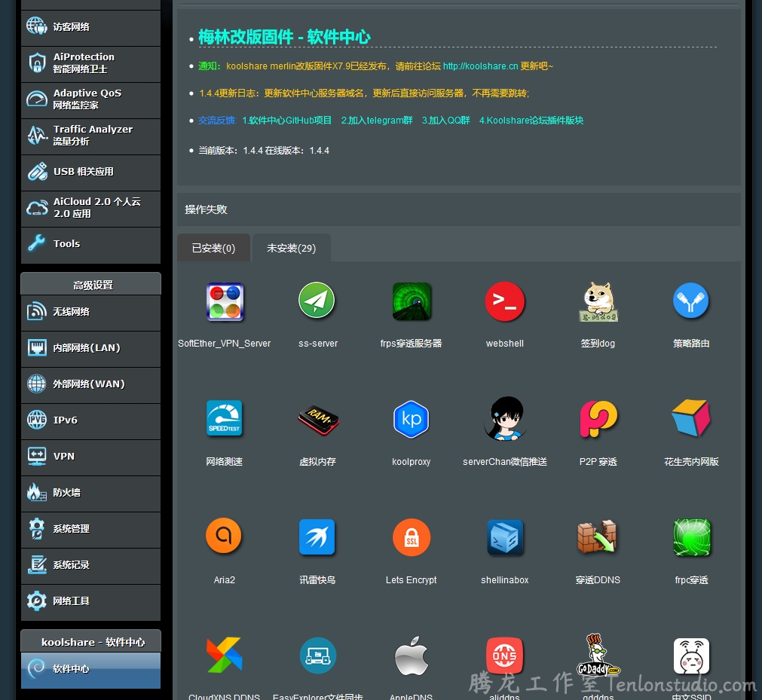Open AiCloud 2.0 个人云 menu
This screenshot has height=700, width=762.
[91, 209]
